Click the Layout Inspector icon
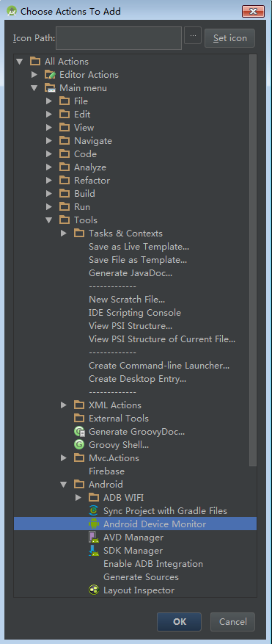Viewport: 272px width, 644px height. coord(94,590)
